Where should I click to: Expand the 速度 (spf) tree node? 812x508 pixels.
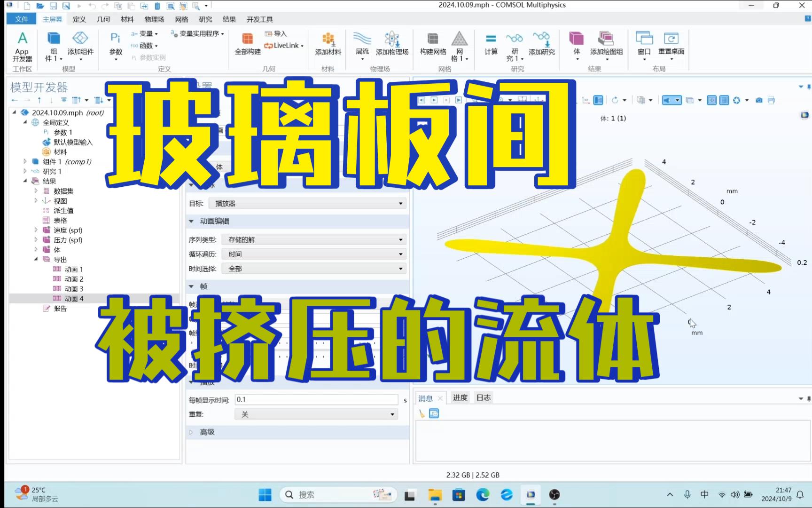click(x=36, y=230)
